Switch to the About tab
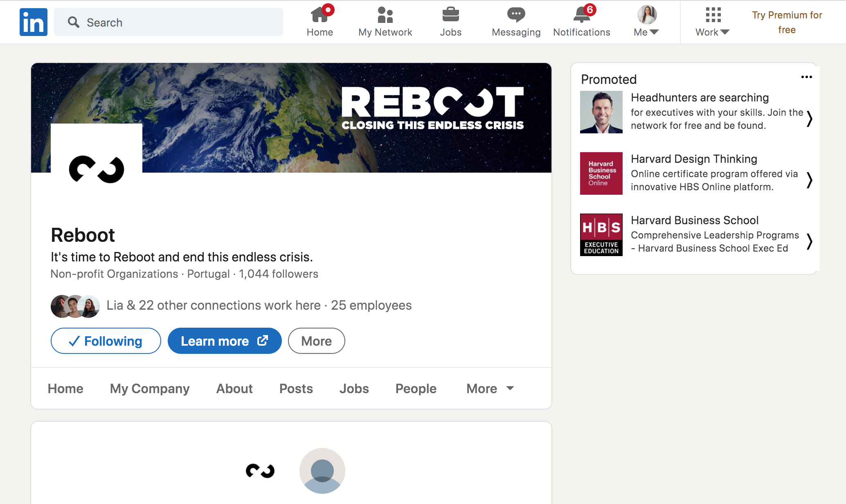The width and height of the screenshot is (846, 504). [234, 388]
